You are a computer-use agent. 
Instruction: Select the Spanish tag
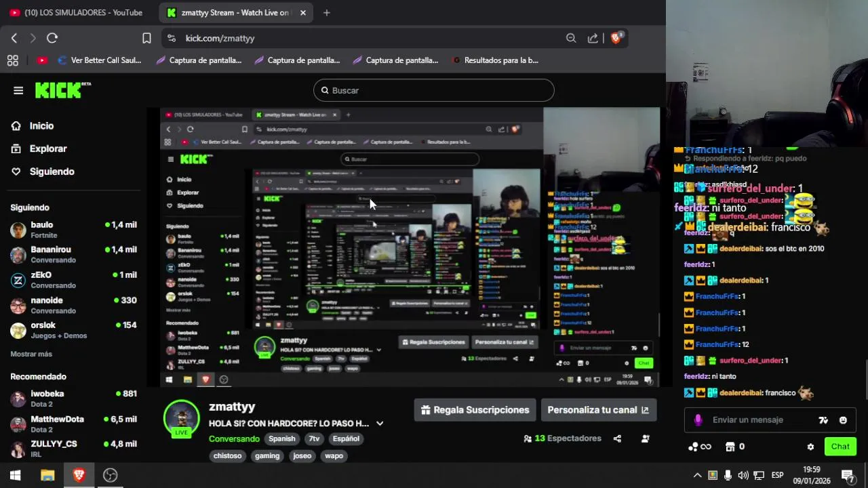tap(281, 439)
